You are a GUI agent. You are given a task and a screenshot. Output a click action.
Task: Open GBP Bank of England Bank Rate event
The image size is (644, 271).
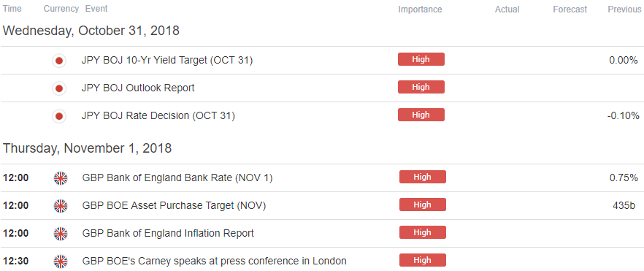(177, 178)
